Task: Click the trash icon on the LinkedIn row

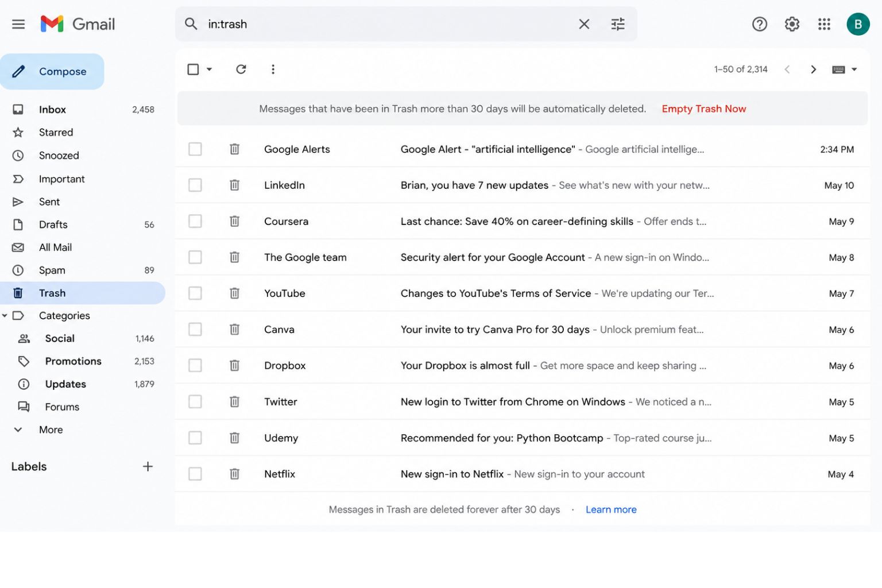Action: (x=234, y=185)
